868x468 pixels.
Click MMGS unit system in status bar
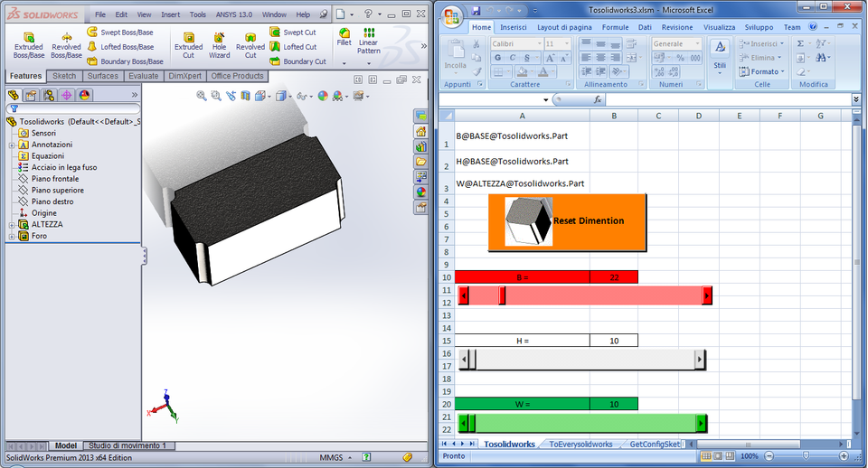coord(331,457)
